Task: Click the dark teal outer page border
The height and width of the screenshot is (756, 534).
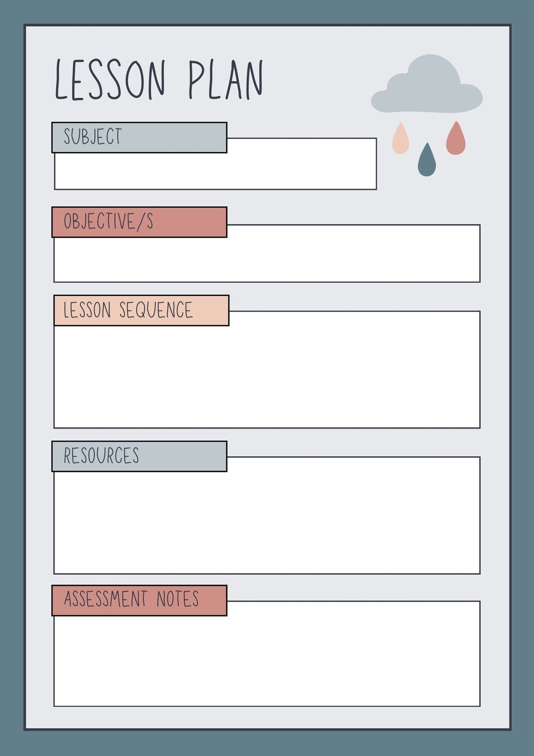Action: click(11, 378)
